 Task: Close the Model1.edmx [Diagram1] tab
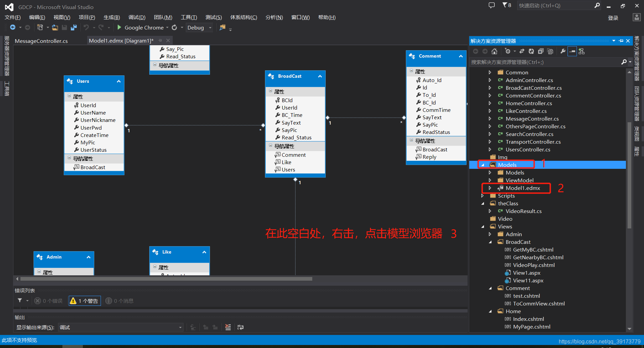pyautogui.click(x=168, y=41)
